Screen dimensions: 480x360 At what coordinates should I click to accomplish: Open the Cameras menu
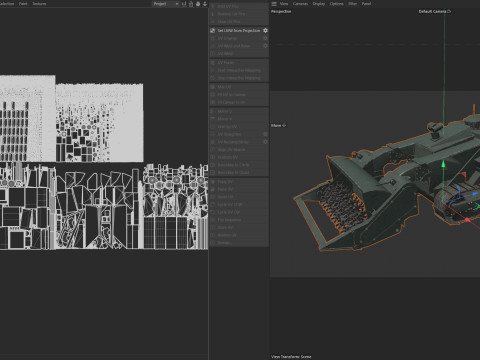[300, 4]
